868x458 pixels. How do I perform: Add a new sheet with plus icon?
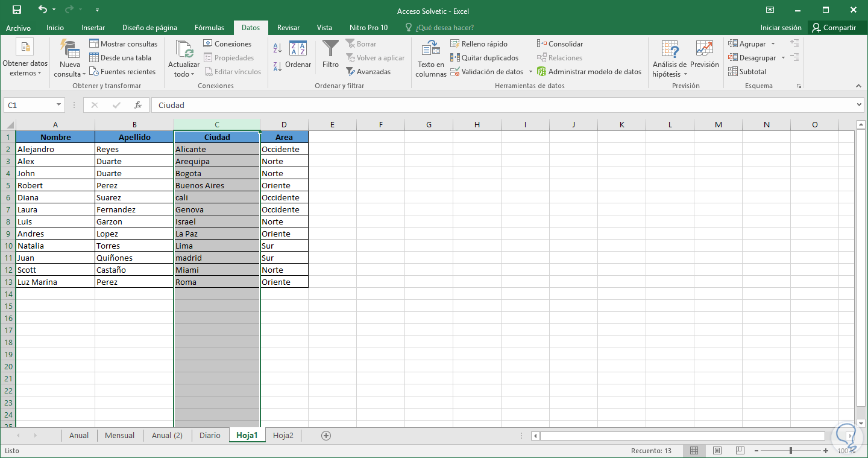(x=326, y=435)
